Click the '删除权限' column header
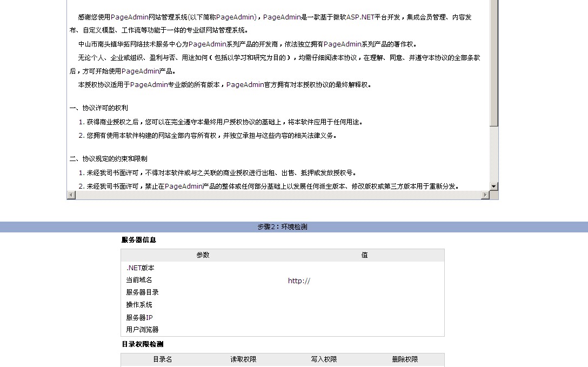The image size is (588, 367). click(405, 359)
